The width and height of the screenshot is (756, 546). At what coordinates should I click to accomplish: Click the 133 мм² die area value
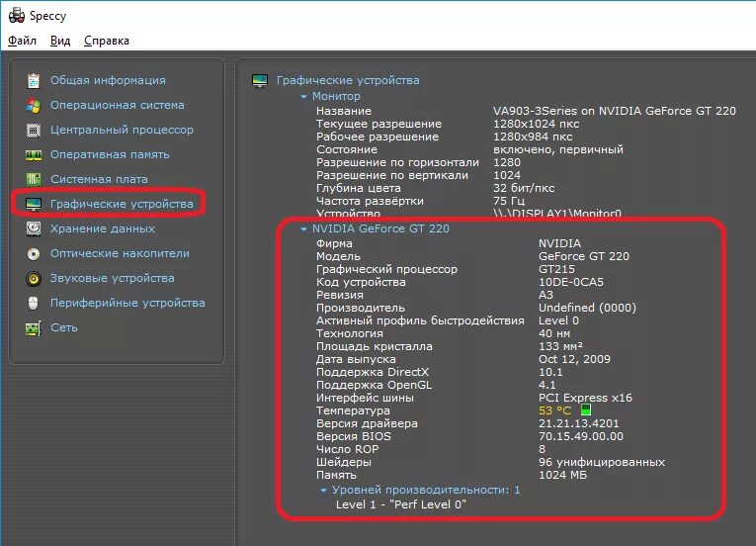pos(560,346)
